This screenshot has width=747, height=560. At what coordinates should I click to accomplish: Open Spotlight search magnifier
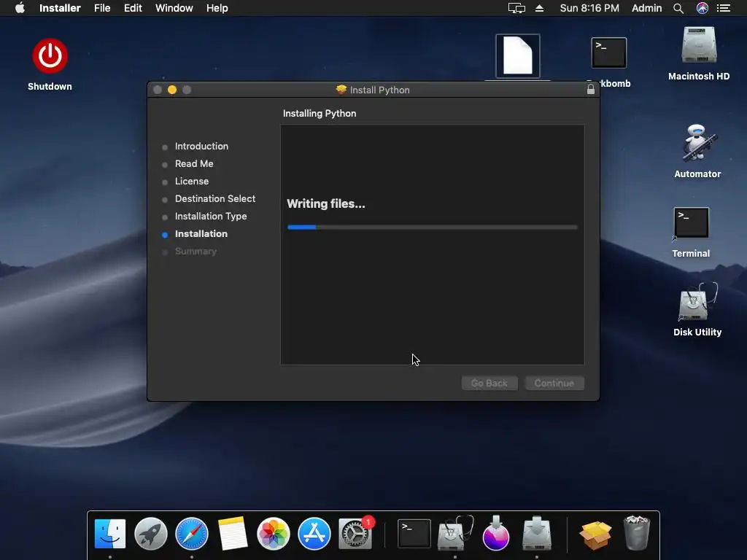(678, 8)
